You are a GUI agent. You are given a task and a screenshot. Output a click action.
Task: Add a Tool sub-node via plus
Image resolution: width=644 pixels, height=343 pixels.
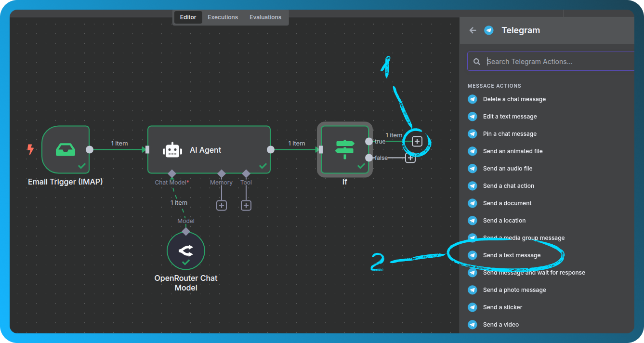[246, 205]
